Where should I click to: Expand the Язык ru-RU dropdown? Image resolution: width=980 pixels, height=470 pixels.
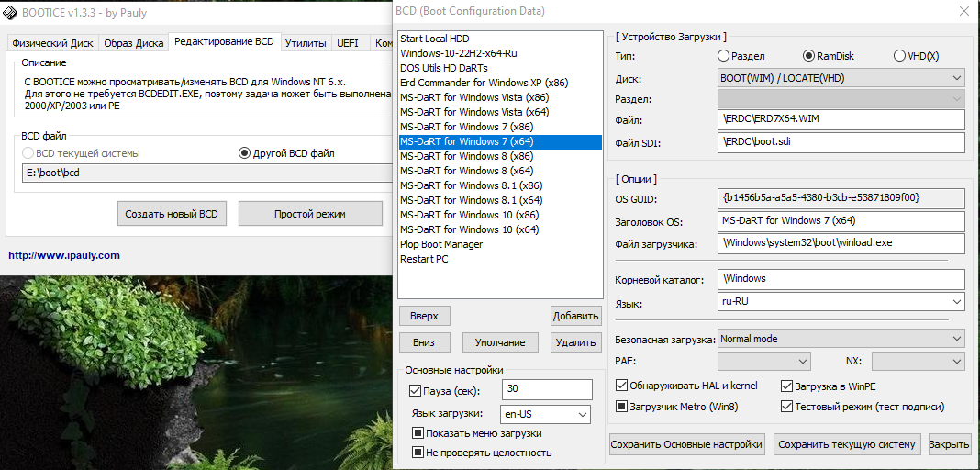click(x=841, y=302)
